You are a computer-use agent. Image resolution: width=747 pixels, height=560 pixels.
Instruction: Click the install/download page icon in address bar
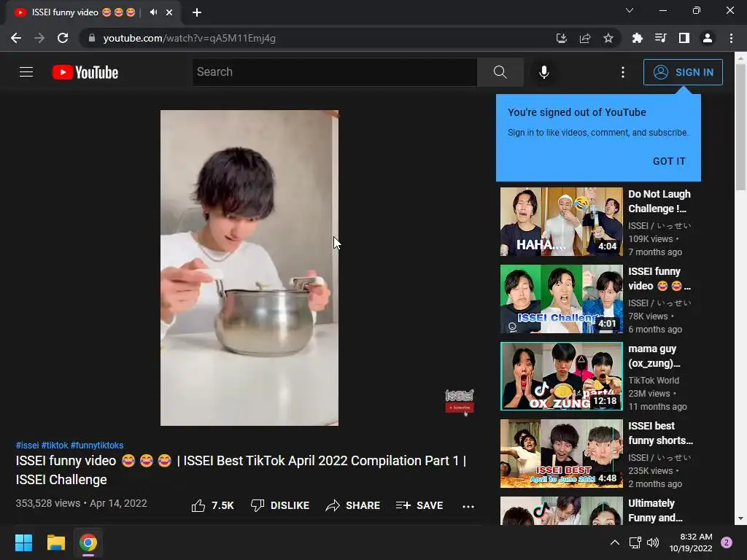pos(561,38)
